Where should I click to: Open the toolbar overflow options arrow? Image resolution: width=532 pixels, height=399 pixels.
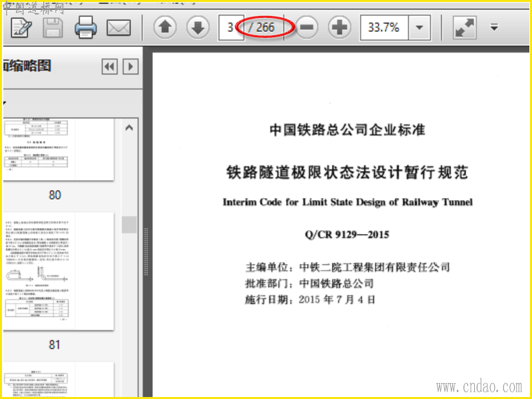pos(494,27)
